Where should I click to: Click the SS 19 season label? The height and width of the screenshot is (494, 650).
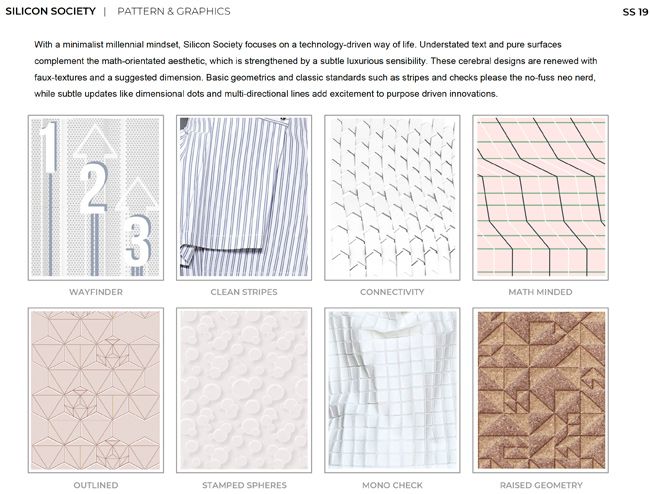(635, 12)
